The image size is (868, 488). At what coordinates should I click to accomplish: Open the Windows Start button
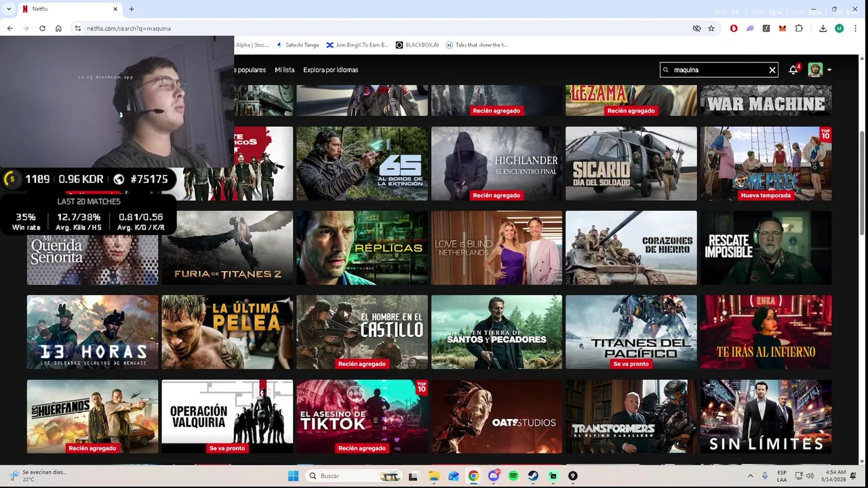(293, 476)
